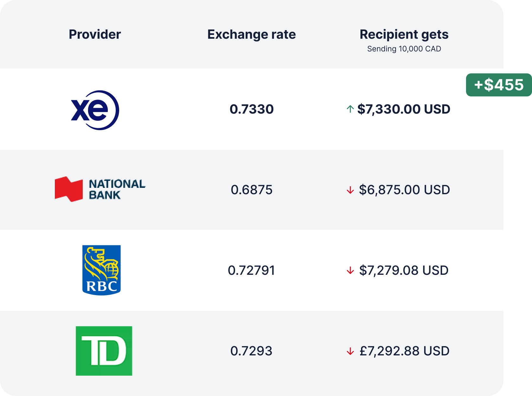Select the 0.7330 exchange rate value
The image size is (532, 396).
[251, 109]
